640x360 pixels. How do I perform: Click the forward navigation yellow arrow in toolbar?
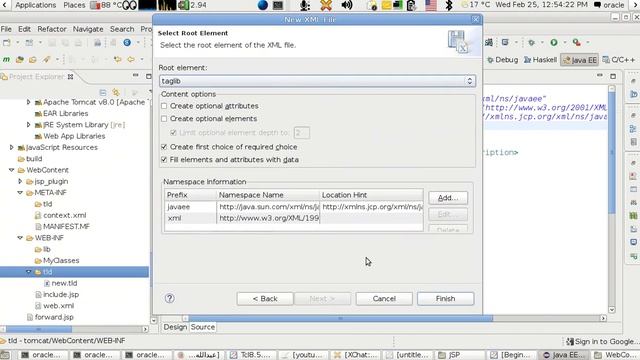[x=131, y=60]
